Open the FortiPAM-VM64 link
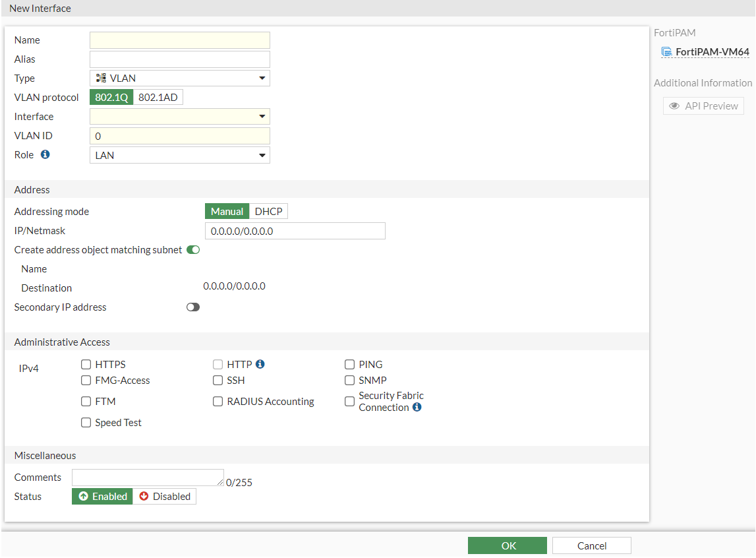756x558 pixels. [x=711, y=51]
